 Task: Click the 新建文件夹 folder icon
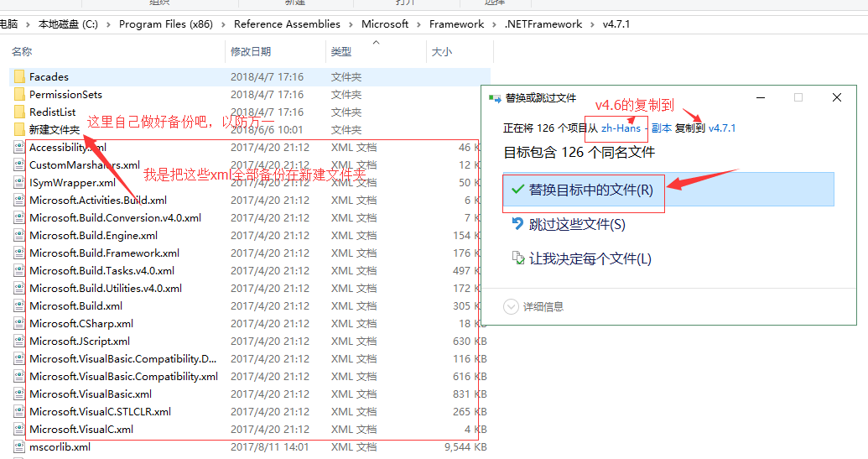[19, 129]
